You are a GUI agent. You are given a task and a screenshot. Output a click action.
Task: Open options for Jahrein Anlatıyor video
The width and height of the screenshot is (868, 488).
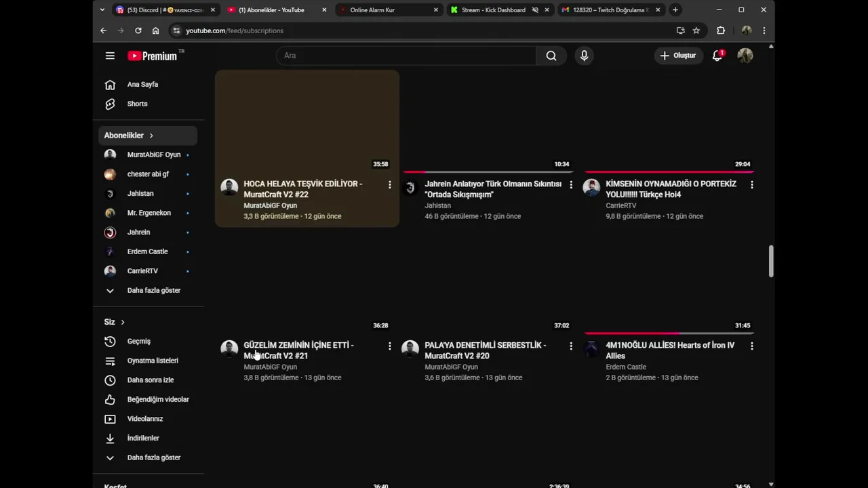[x=570, y=184]
